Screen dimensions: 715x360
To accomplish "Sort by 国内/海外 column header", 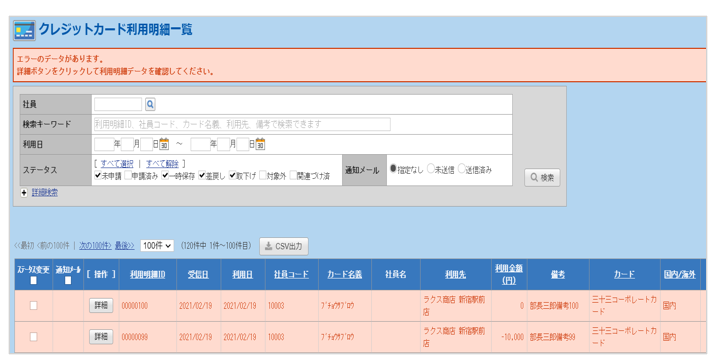I will tap(680, 275).
